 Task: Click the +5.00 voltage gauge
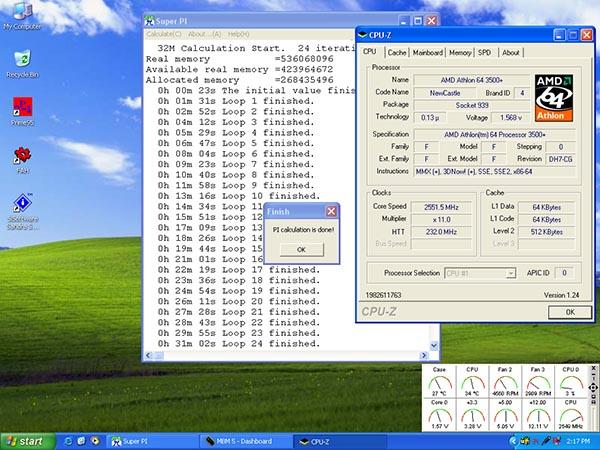(x=505, y=414)
